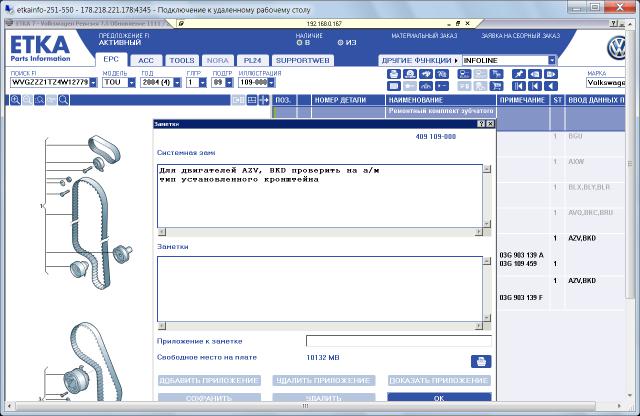The height and width of the screenshot is (416, 640).
Task: Click the split-view layout icon above illustration
Action: coord(252,100)
